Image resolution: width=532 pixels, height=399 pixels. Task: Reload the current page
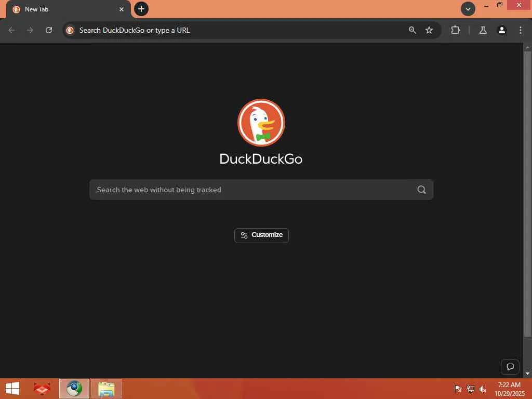(49, 30)
